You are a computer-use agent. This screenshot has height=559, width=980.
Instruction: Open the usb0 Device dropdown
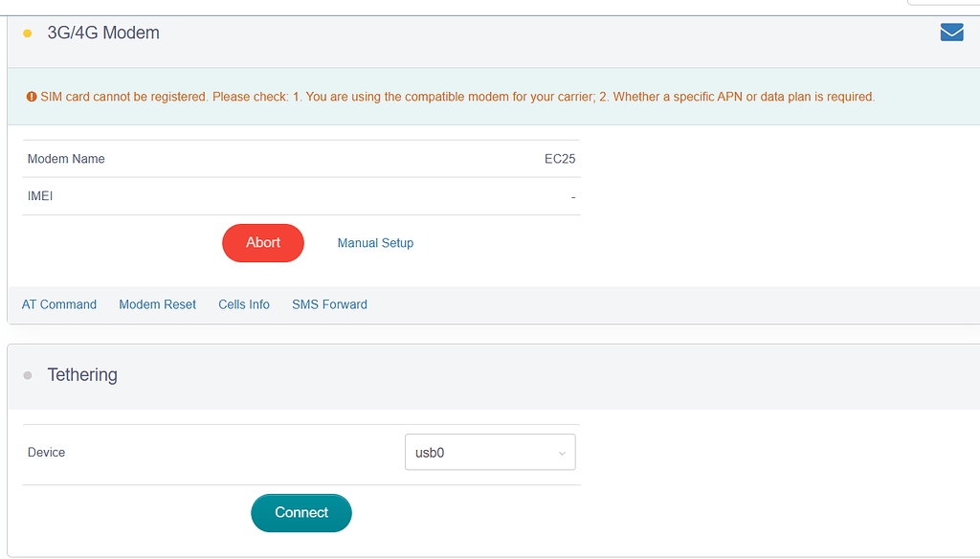[x=489, y=453]
